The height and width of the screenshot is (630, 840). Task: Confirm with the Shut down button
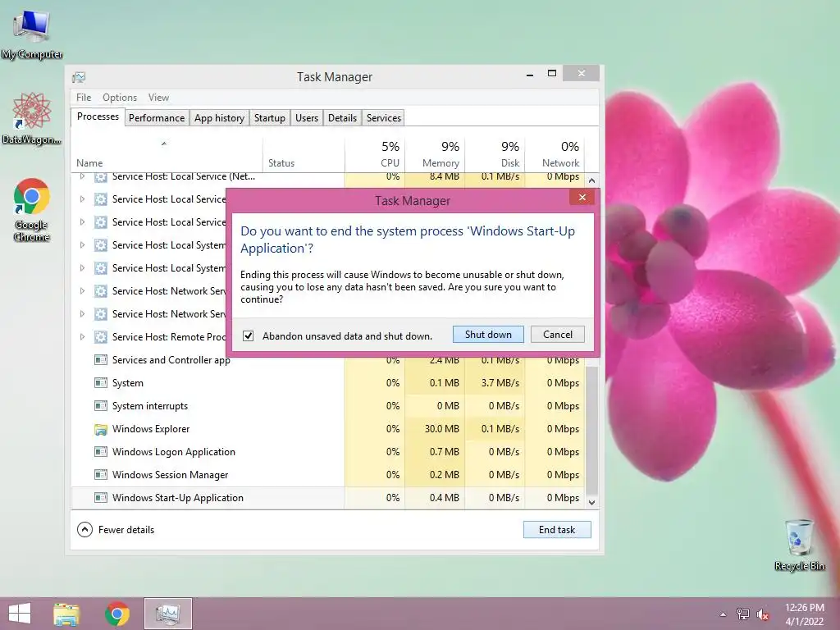pos(488,335)
